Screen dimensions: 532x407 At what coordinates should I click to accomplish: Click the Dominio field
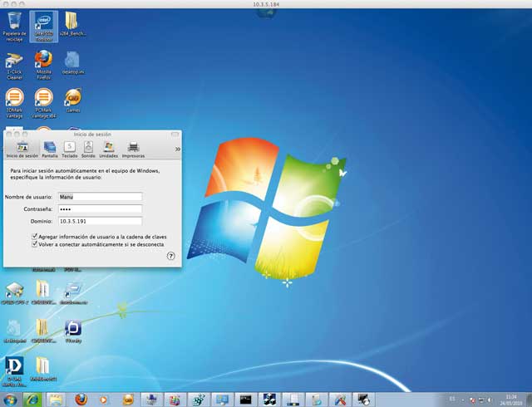100,221
